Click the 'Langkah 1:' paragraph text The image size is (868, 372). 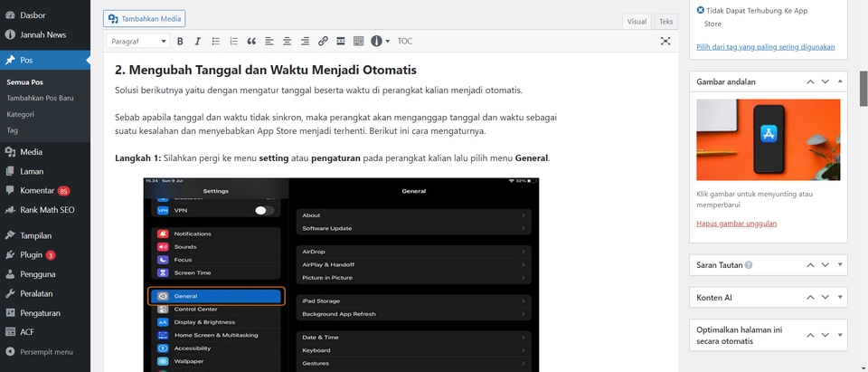332,158
